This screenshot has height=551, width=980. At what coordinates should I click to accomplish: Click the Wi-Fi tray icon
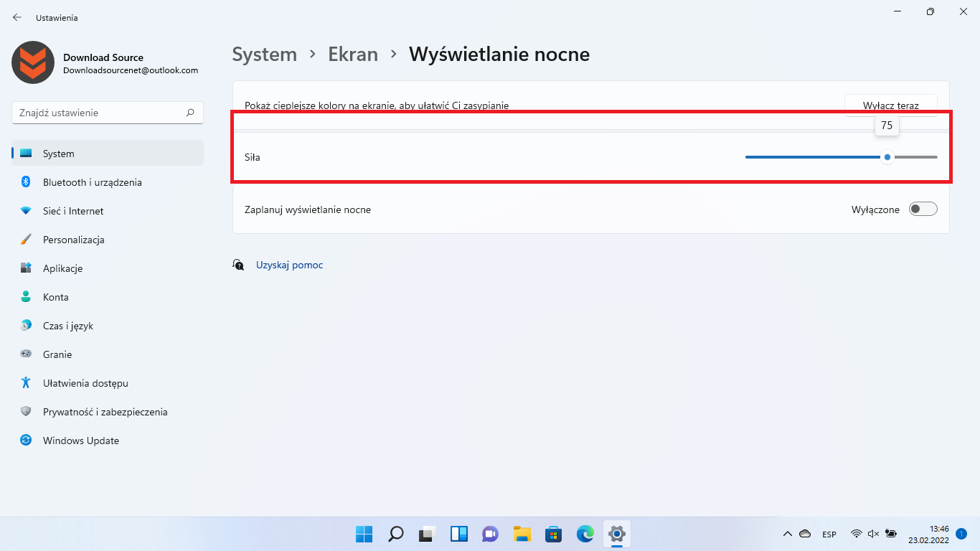tap(857, 534)
